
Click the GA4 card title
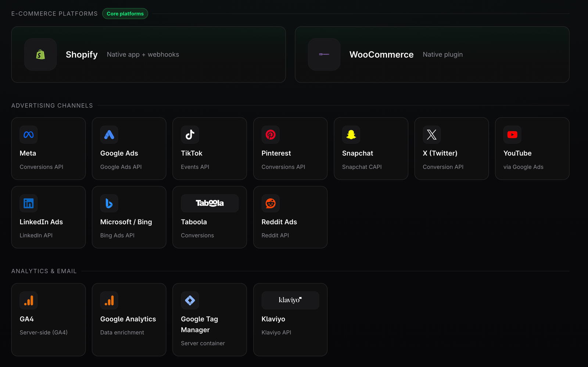coord(27,319)
